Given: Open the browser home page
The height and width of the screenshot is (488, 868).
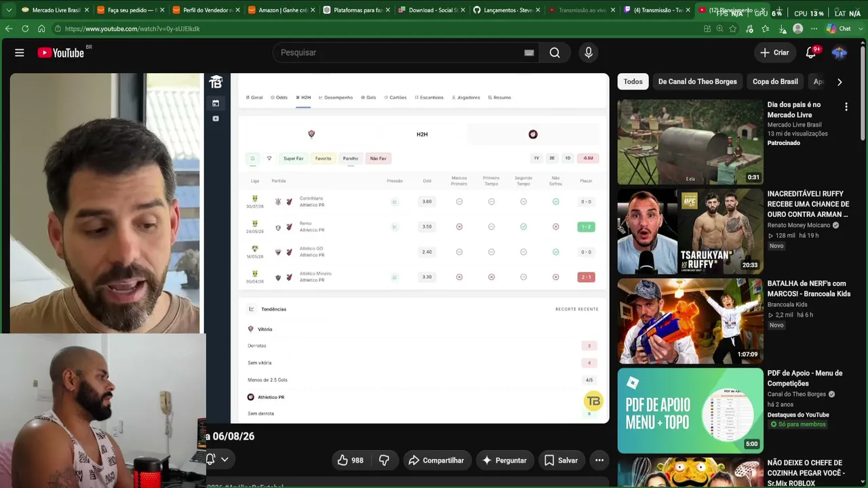Looking at the screenshot, I should point(41,28).
